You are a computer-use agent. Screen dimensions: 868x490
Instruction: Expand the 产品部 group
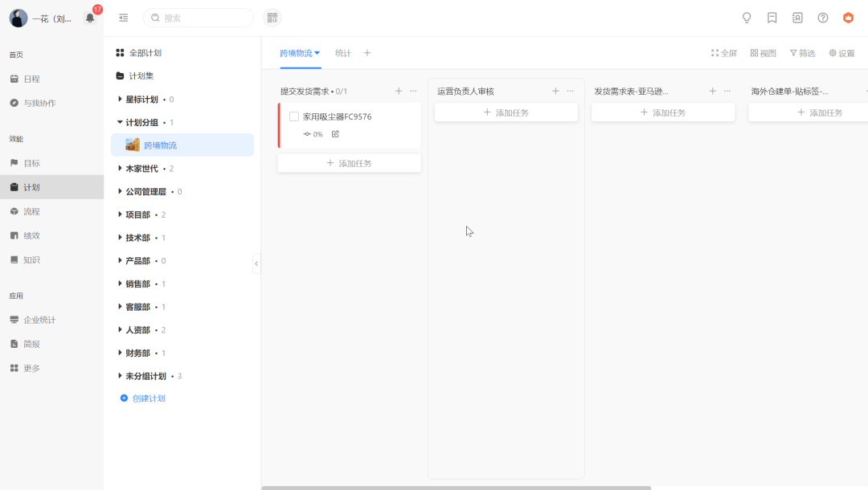click(x=120, y=260)
